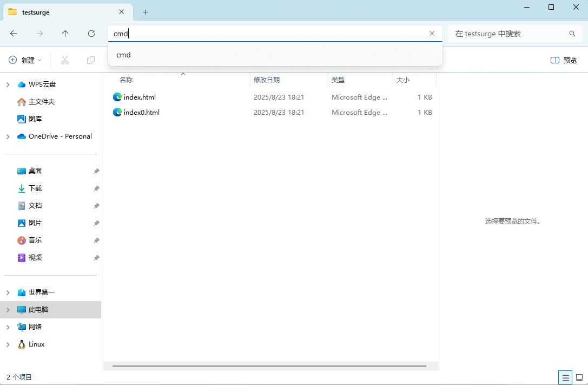
Task: Click the Back navigation arrow
Action: pos(14,34)
